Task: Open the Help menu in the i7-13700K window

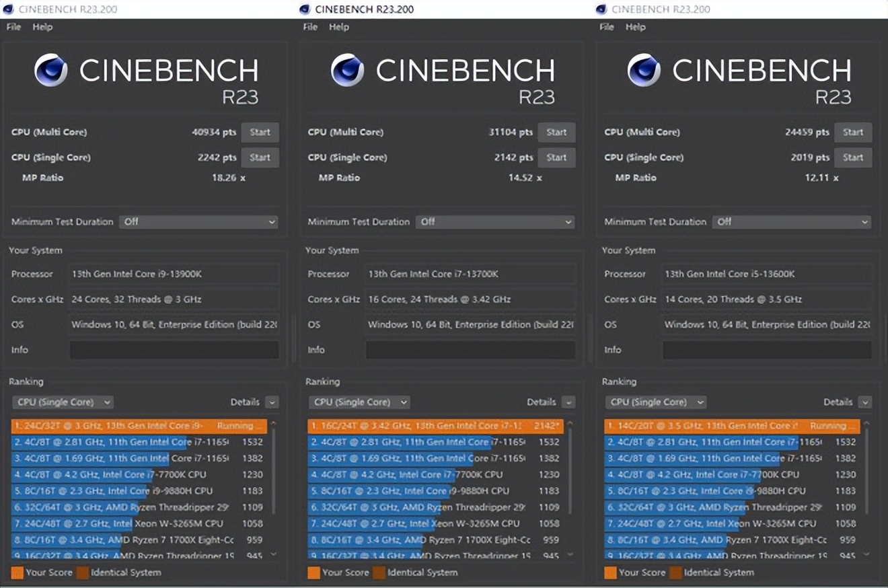Action: (x=339, y=27)
